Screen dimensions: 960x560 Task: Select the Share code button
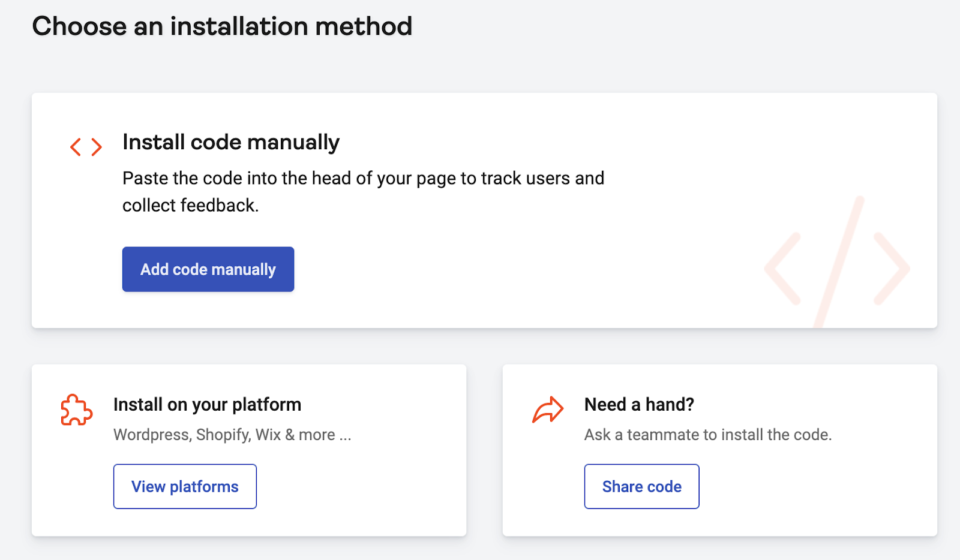point(641,486)
